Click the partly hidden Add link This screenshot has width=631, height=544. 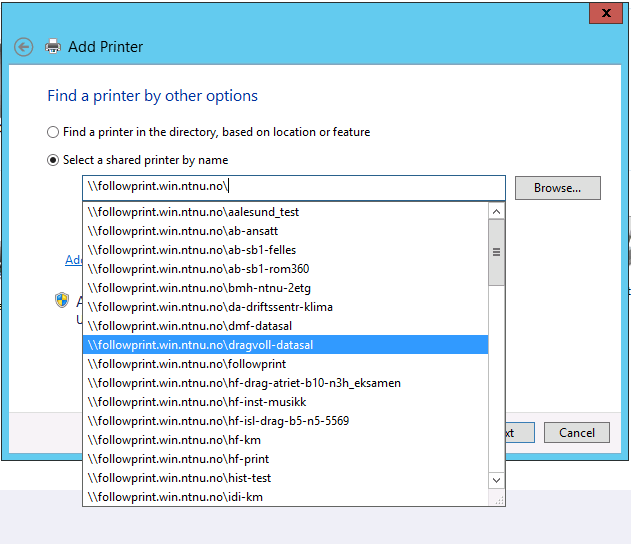pos(74,260)
